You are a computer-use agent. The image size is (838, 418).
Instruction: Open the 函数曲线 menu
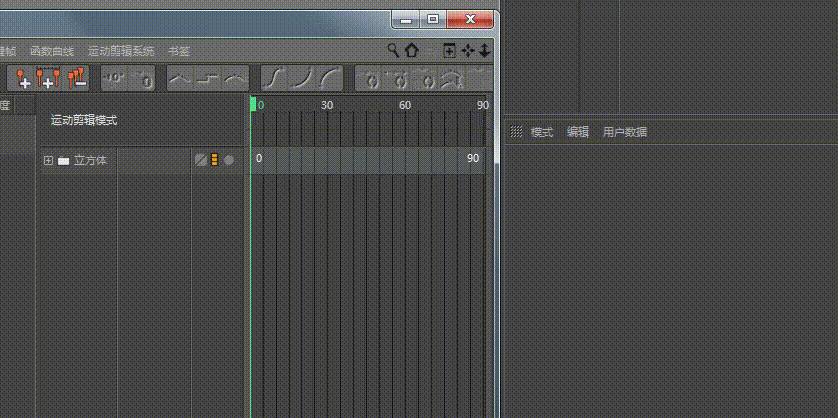click(52, 51)
